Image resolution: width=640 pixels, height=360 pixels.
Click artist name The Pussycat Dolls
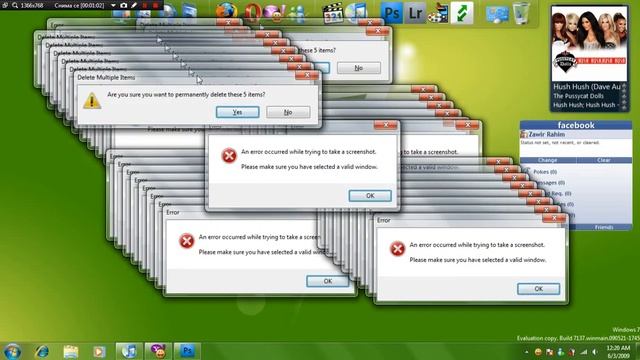click(578, 96)
